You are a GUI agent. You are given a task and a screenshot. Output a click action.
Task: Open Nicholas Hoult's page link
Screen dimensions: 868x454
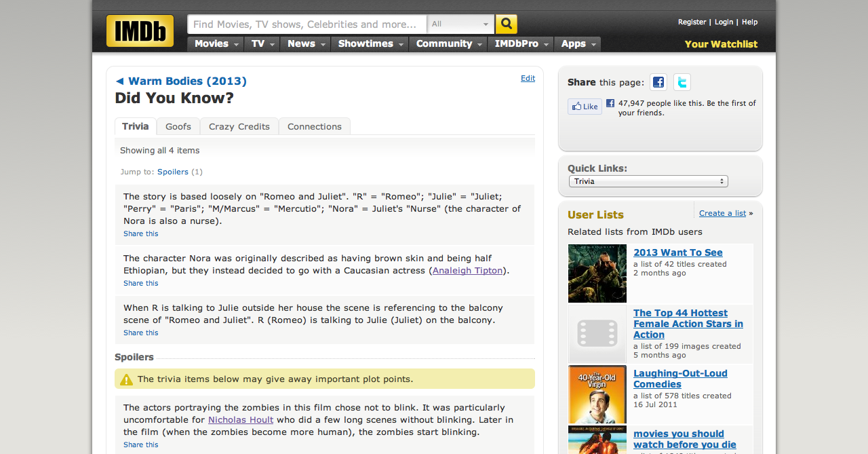(241, 419)
